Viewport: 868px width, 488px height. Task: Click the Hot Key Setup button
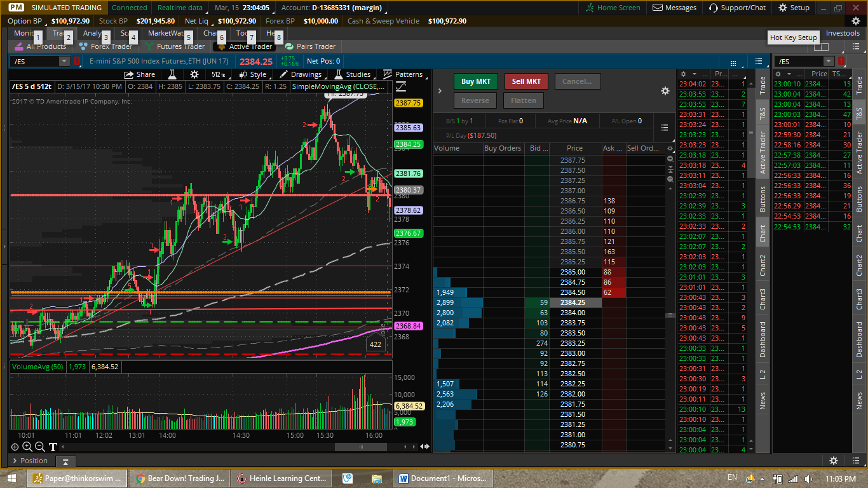794,37
